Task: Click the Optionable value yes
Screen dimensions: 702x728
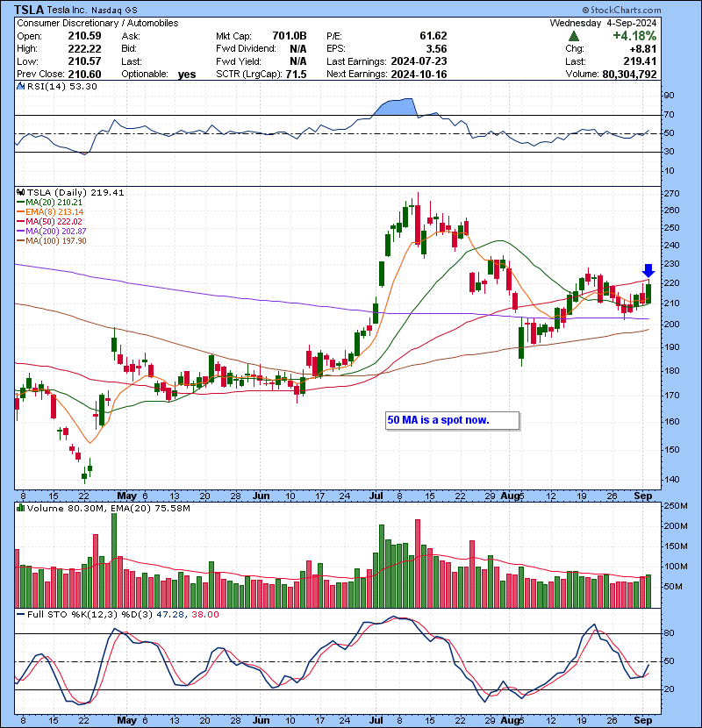Action: pyautogui.click(x=187, y=75)
